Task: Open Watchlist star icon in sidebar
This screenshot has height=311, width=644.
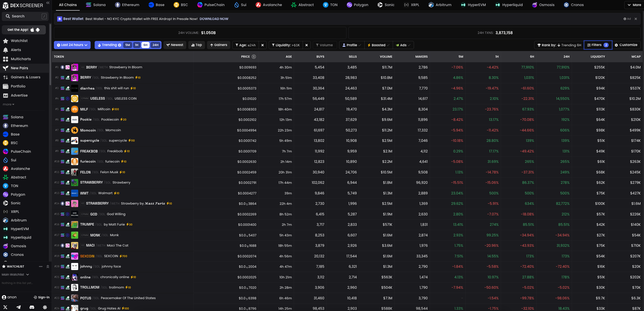Action: tap(6, 41)
